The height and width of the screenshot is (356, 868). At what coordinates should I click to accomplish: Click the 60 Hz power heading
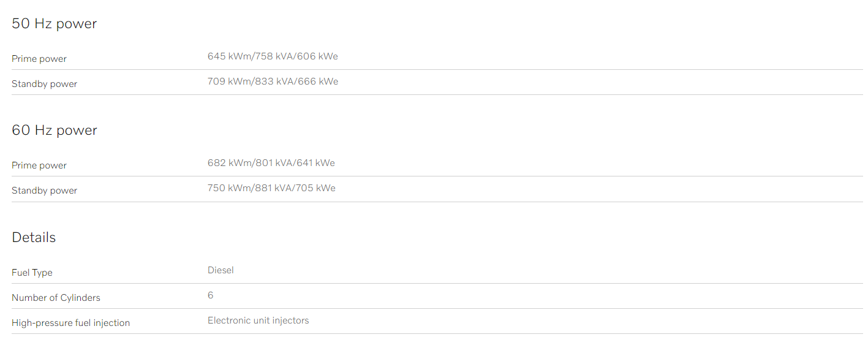(55, 131)
